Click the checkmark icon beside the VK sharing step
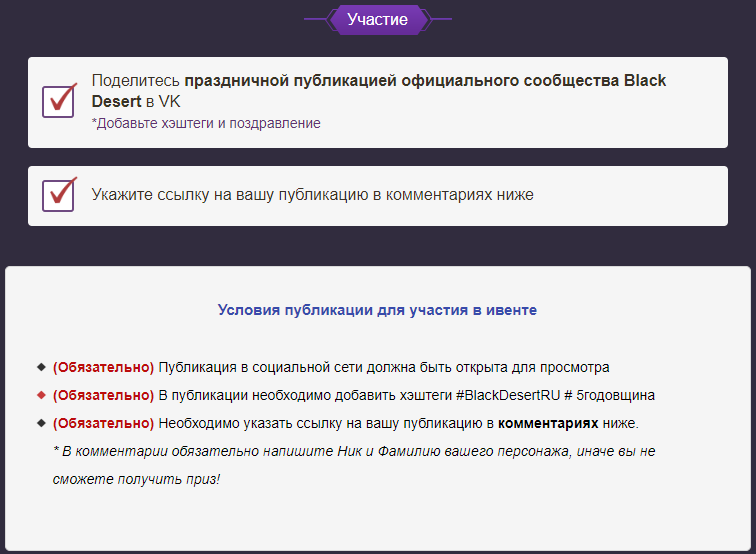Viewport: 756px width, 554px height. coord(59,100)
